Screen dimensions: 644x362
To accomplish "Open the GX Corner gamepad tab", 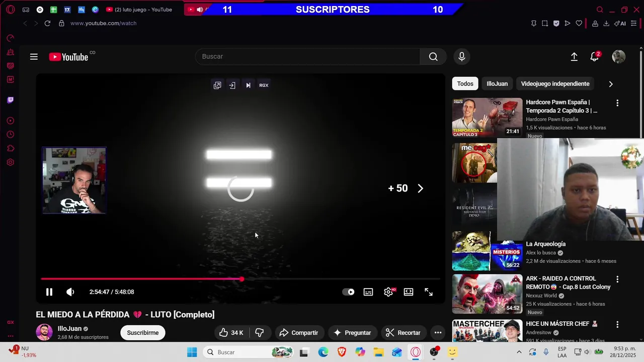I will tap(26, 10).
